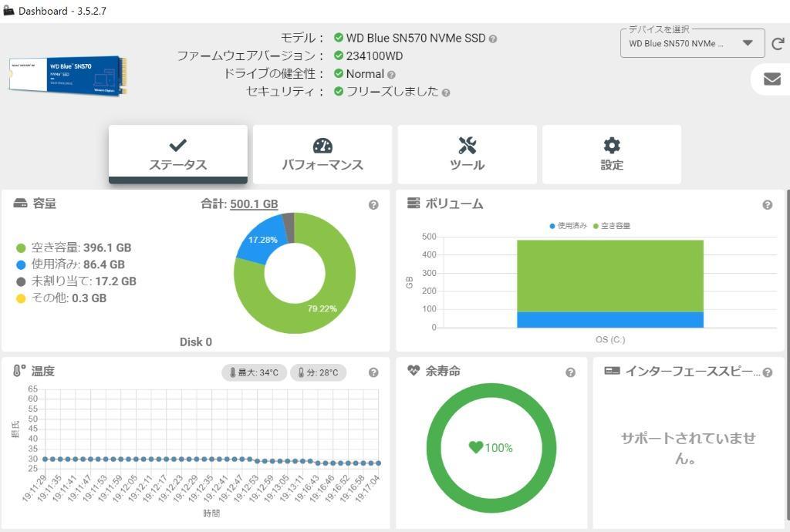This screenshot has width=790, height=532.
Task: Click the green 空き容量 legend dot
Action: click(21, 248)
